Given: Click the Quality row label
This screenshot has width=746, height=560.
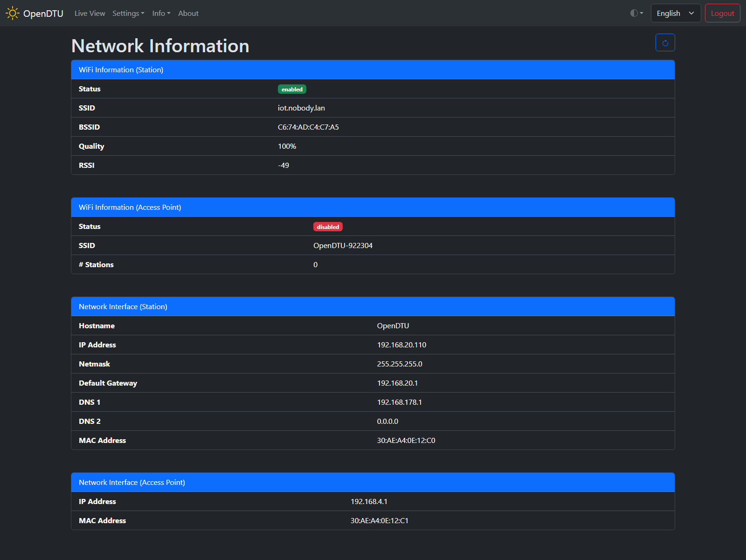Looking at the screenshot, I should pyautogui.click(x=91, y=146).
